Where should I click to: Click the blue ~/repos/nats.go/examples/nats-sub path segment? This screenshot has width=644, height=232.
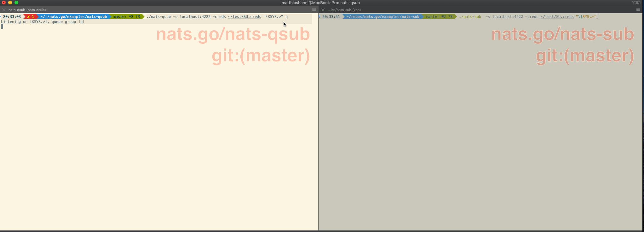click(383, 17)
